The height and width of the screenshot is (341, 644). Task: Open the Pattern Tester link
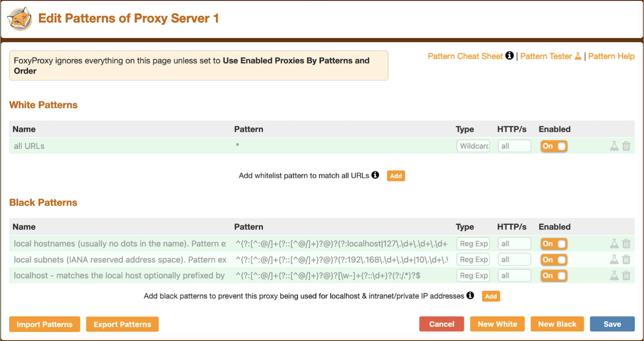[546, 56]
